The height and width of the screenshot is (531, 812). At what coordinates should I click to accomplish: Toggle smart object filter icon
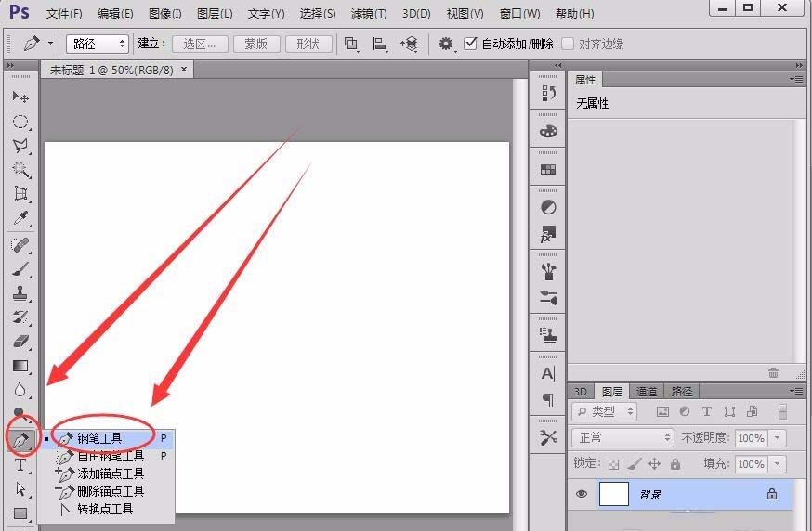coord(752,411)
